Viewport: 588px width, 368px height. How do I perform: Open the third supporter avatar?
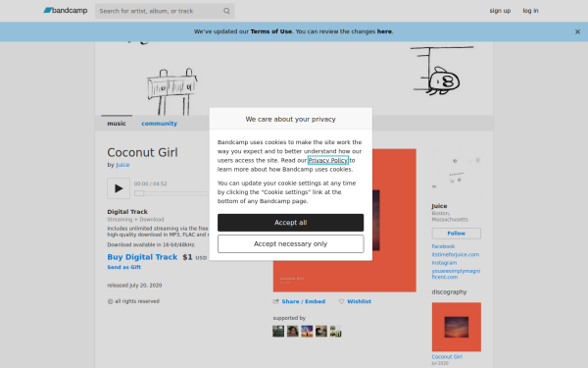pyautogui.click(x=307, y=332)
